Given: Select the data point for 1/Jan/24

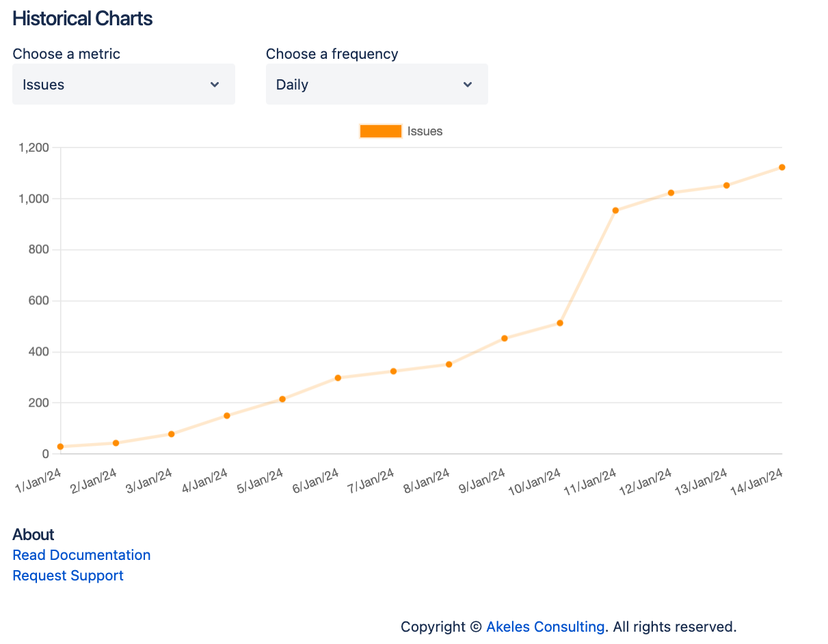Looking at the screenshot, I should coord(60,446).
